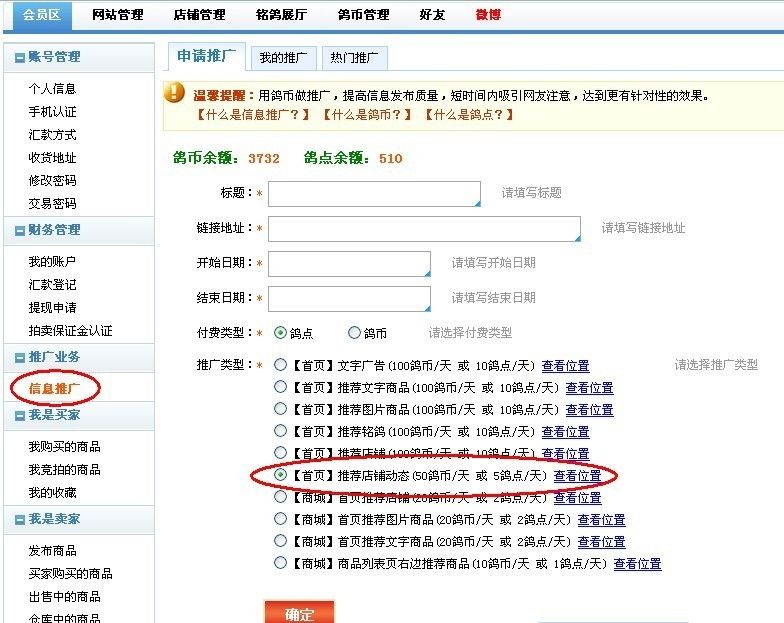Open the 店铺管理 top menu
Viewport: 784px width, 623px height.
[198, 15]
